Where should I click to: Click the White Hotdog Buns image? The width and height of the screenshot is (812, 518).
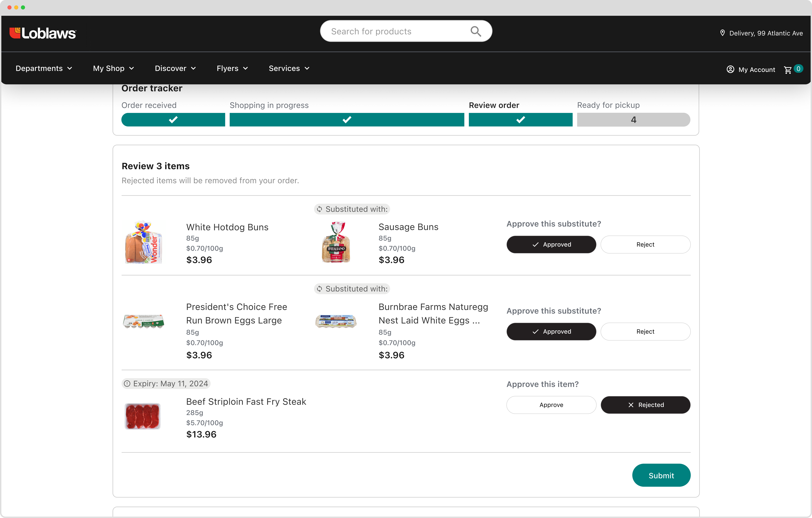click(x=143, y=242)
